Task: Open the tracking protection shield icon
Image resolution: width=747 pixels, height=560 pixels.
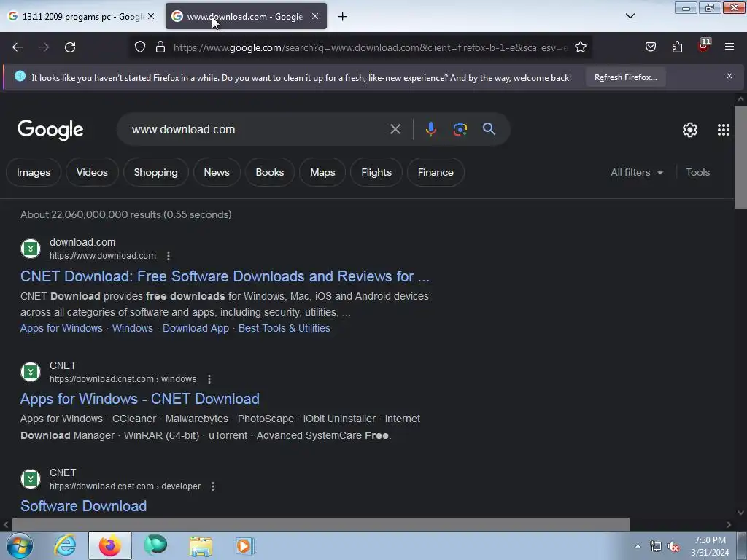Action: point(139,47)
